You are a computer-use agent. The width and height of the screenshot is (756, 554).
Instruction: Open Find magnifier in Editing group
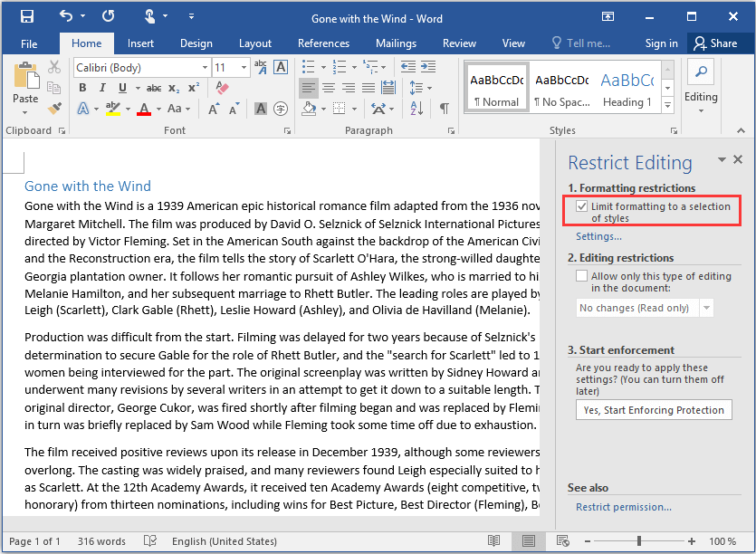pos(701,72)
